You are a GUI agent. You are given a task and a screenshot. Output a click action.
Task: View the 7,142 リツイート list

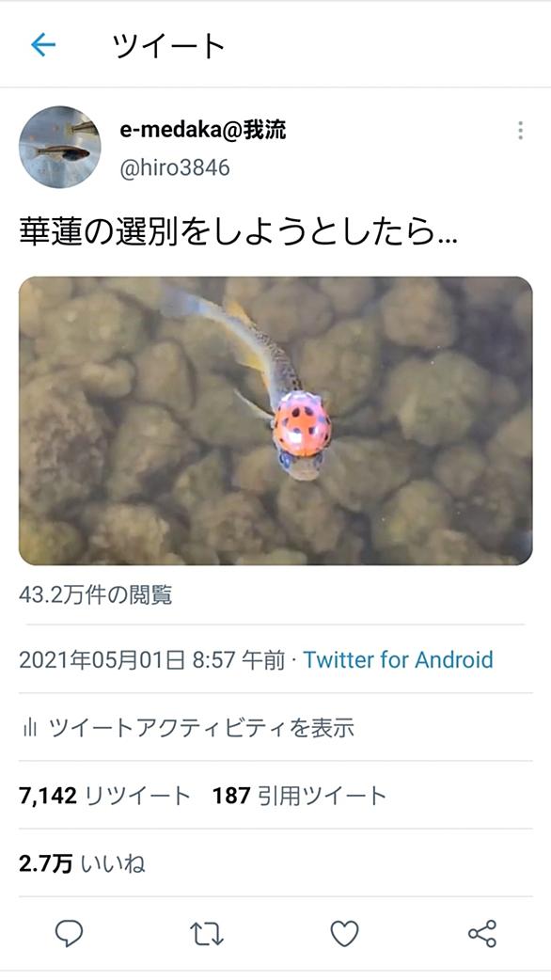point(104,796)
